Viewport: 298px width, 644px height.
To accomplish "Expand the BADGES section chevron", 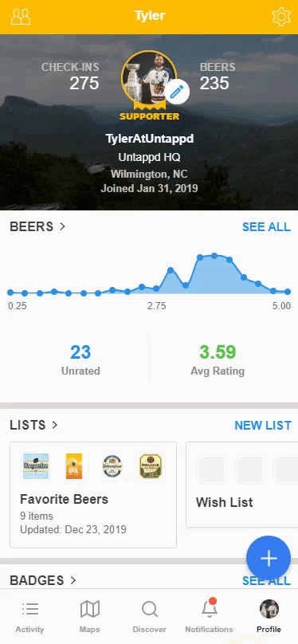I will coord(73,580).
